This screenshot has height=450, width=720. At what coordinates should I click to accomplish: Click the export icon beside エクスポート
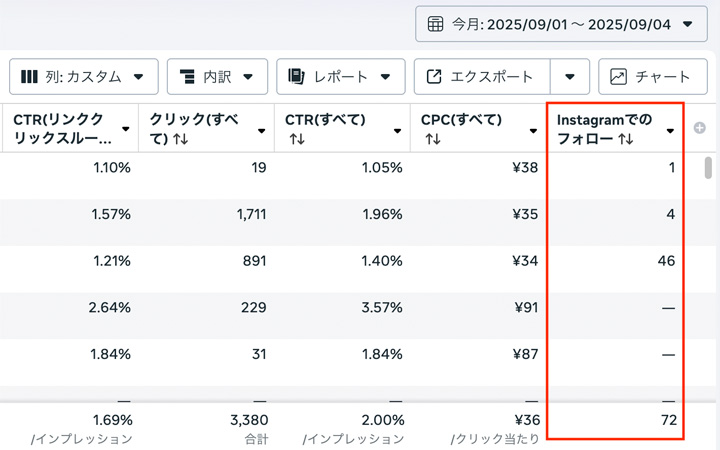434,77
